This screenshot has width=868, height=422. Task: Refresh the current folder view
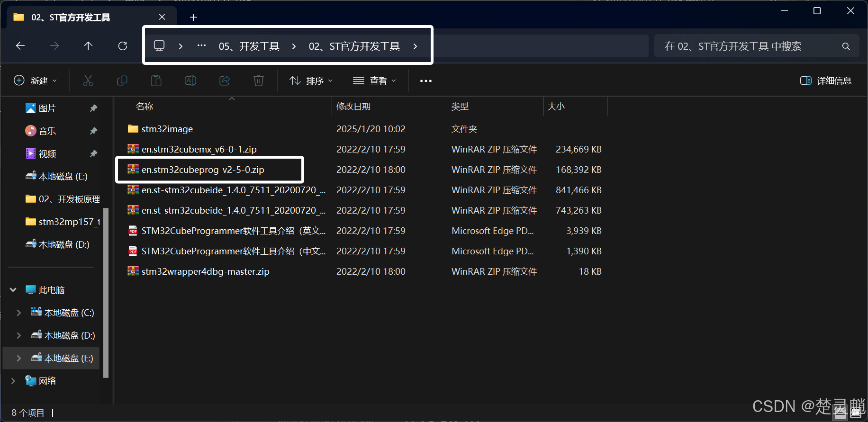click(x=123, y=46)
